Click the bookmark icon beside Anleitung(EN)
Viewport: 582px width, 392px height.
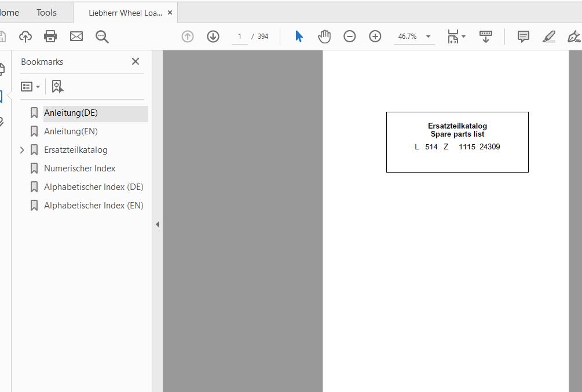pyautogui.click(x=34, y=131)
